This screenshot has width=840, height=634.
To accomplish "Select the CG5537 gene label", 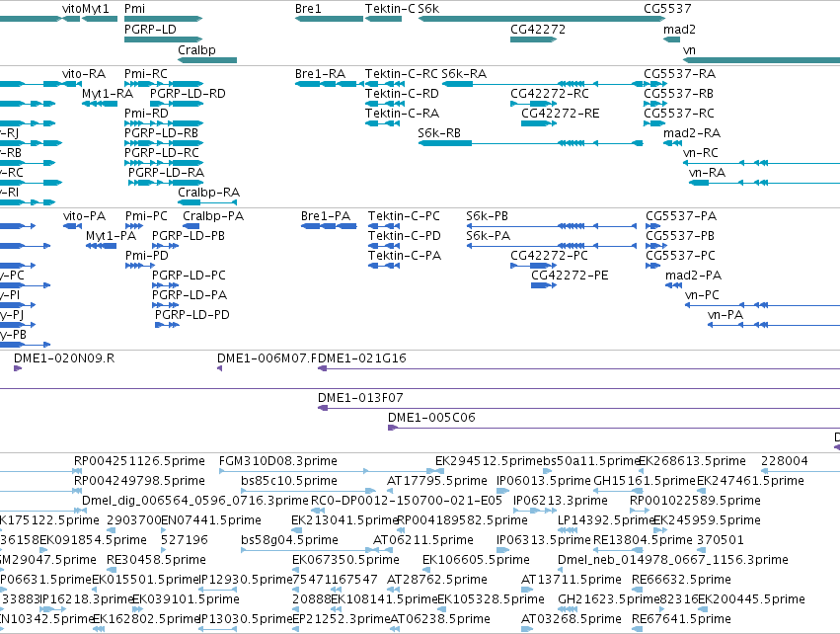I will (667, 9).
